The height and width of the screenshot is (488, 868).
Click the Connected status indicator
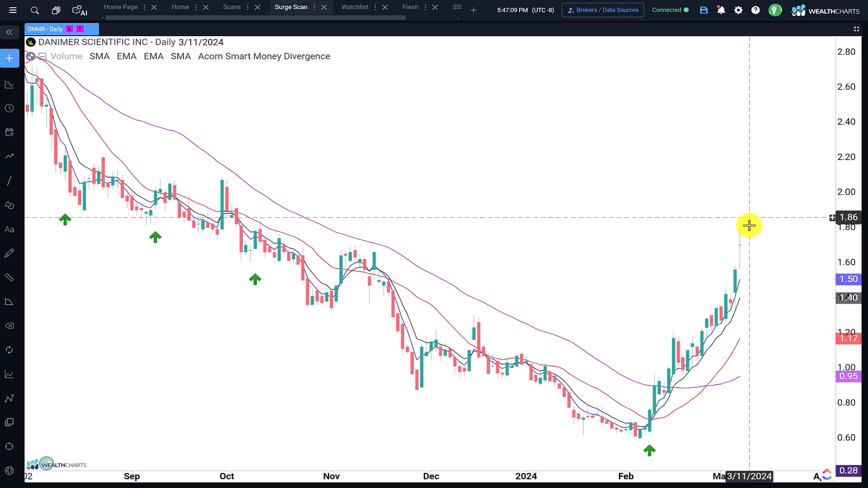pyautogui.click(x=670, y=10)
